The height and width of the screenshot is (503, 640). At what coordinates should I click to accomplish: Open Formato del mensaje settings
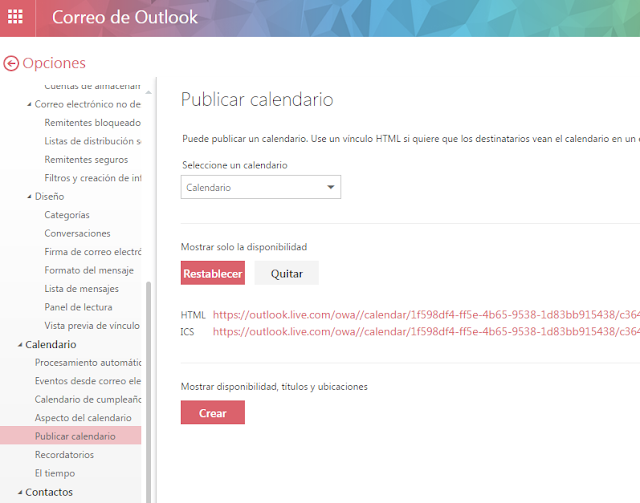click(89, 270)
